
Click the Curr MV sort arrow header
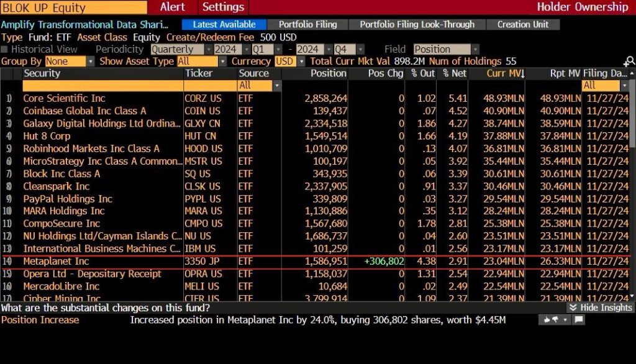click(496, 73)
